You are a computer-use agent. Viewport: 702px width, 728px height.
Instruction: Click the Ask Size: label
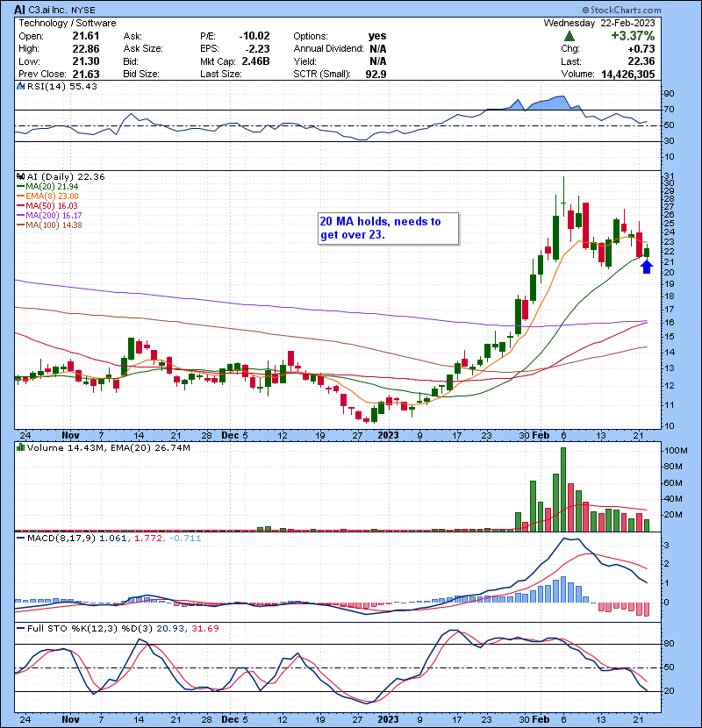tap(143, 48)
